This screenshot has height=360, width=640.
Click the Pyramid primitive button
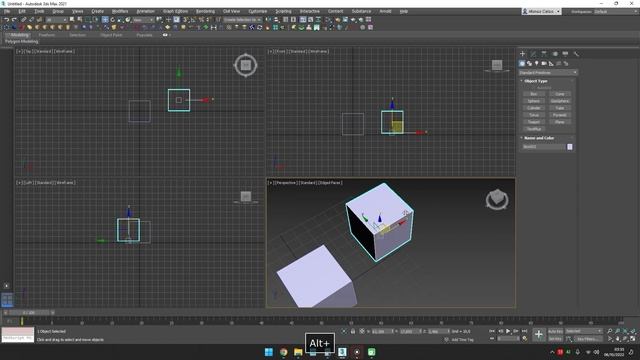[560, 115]
